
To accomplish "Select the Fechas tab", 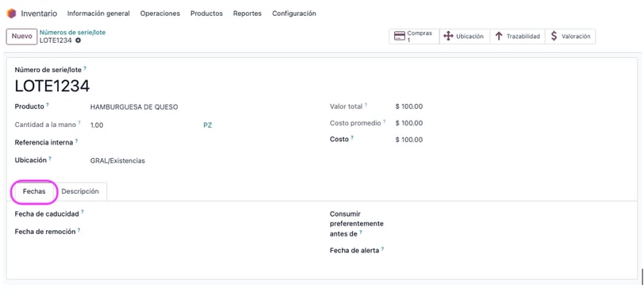I will (x=34, y=191).
